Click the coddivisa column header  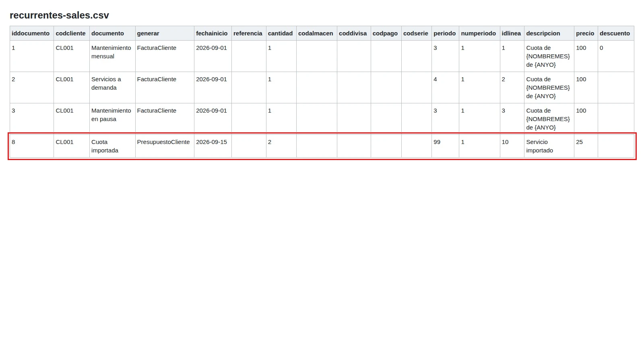[x=354, y=33]
